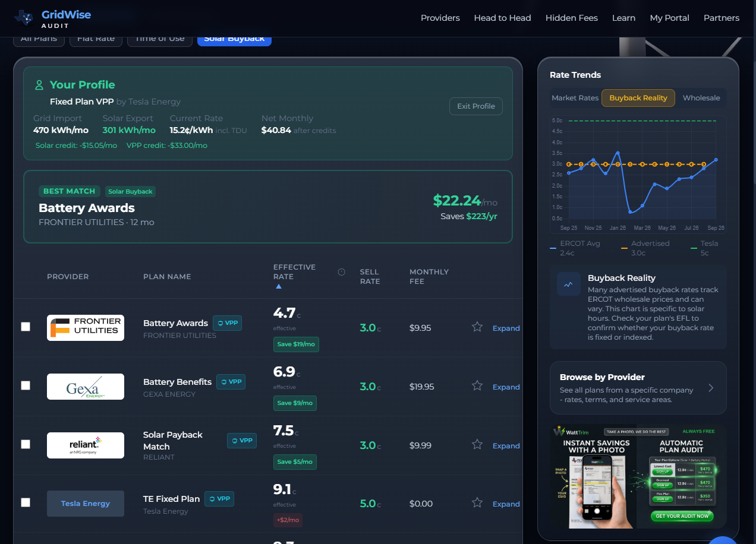Click the Gexa Energy logo
The height and width of the screenshot is (544, 756).
coord(86,387)
